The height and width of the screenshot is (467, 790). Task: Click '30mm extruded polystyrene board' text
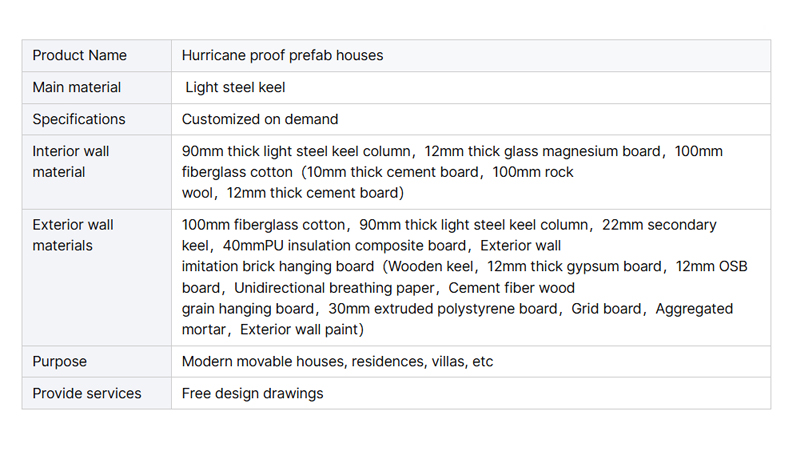pyautogui.click(x=443, y=309)
